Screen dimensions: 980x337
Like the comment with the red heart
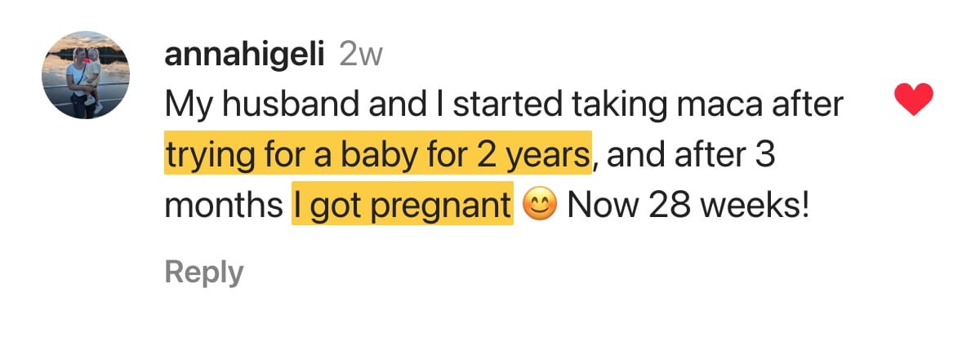(914, 101)
